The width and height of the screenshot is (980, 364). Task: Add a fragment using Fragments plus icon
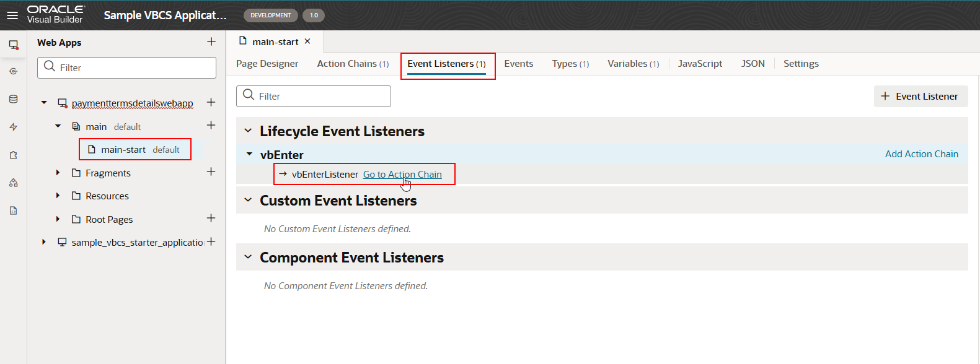click(211, 171)
